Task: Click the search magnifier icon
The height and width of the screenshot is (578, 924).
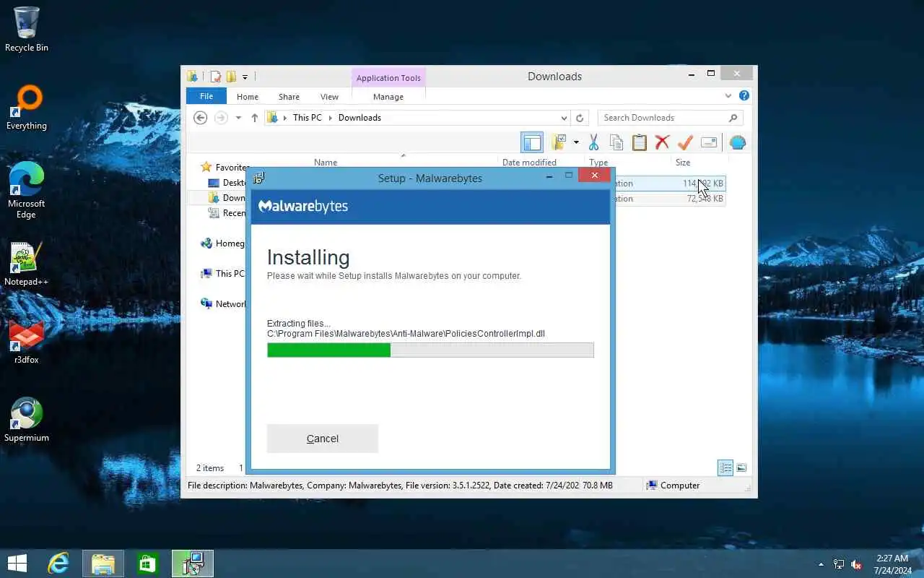Action: pos(733,118)
